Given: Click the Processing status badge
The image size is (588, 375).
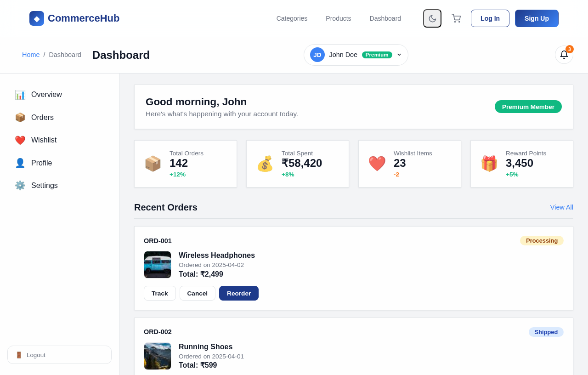Looking at the screenshot, I should tap(542, 240).
